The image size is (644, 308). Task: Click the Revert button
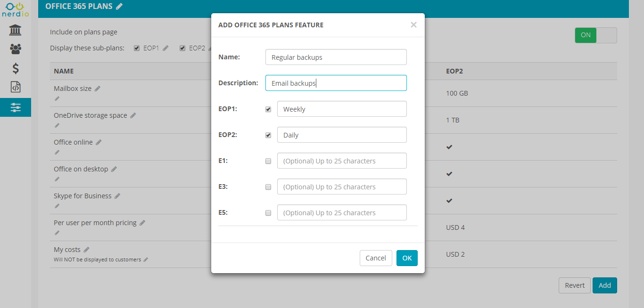tap(575, 285)
